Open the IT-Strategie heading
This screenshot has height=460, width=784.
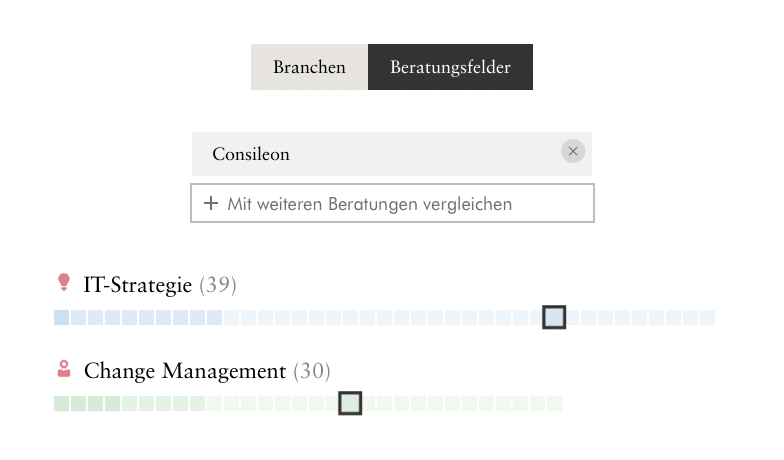click(x=138, y=285)
